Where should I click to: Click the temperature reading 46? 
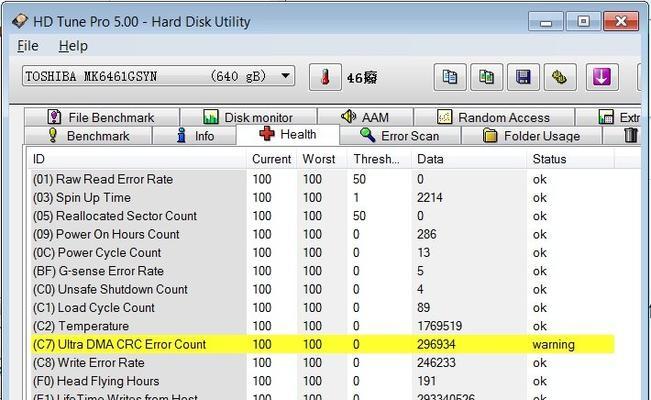tap(362, 78)
